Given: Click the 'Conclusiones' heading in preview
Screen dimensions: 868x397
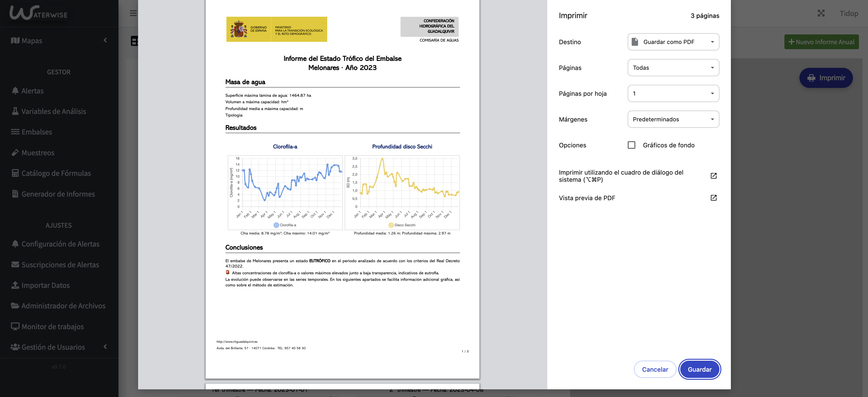Looking at the screenshot, I should coord(244,247).
